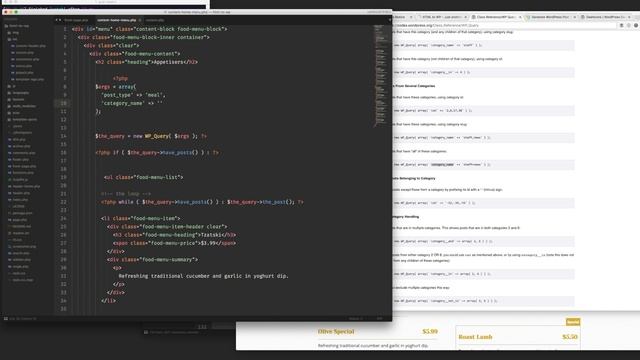Click the Appetisers heading line in code
Screen dimensions: 640x360
point(147,62)
